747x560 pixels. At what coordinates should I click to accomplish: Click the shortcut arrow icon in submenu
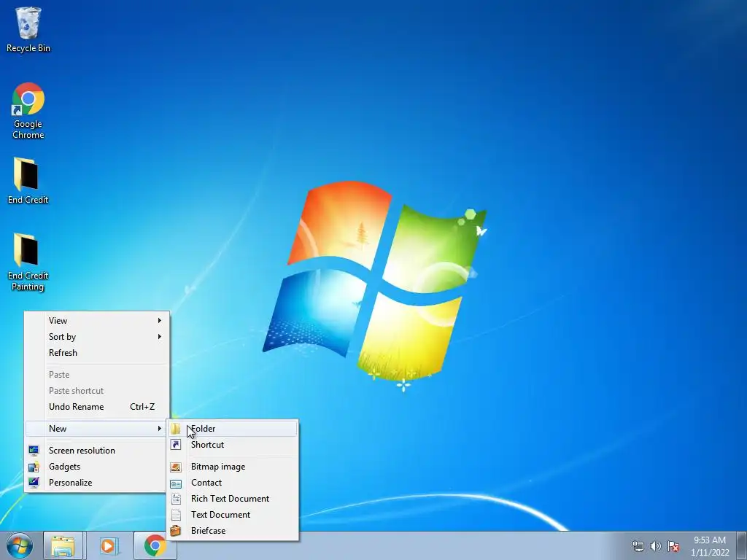pos(176,445)
